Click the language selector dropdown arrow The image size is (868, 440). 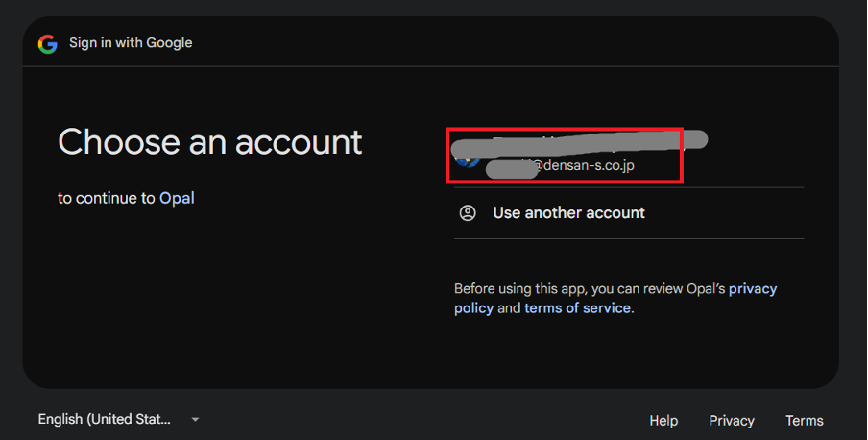[x=195, y=420]
